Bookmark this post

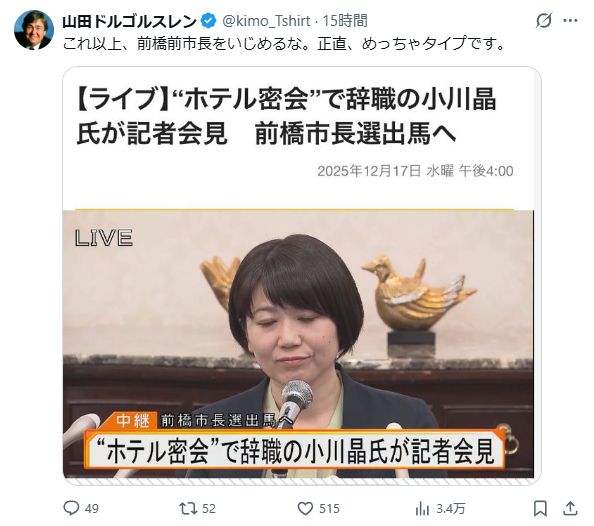(x=540, y=509)
